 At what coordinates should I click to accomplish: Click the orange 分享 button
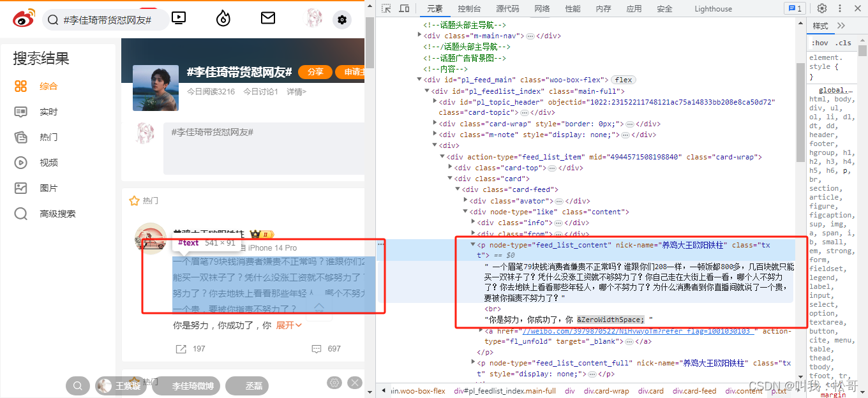click(x=315, y=72)
